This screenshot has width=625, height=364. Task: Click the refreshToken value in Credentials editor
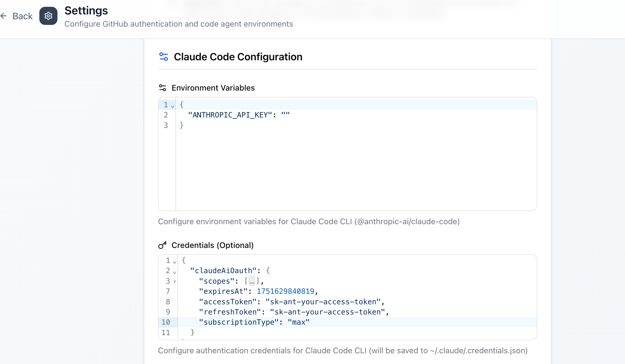pos(328,312)
